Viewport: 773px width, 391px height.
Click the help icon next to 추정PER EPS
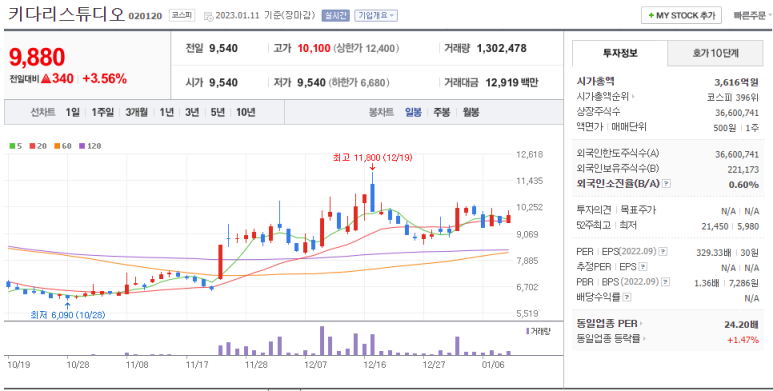click(642, 267)
